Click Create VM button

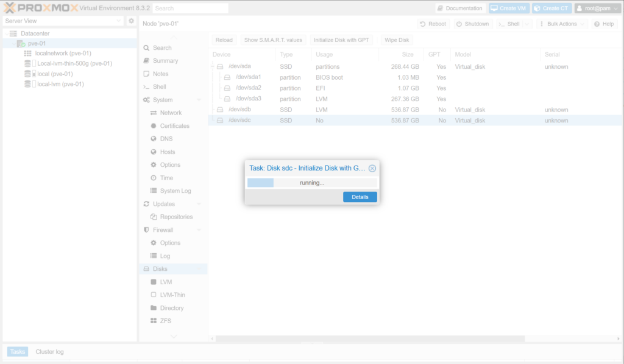[x=509, y=9]
